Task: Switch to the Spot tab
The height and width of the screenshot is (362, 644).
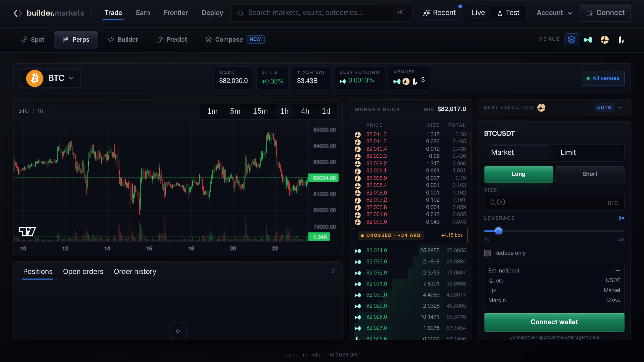Action: point(33,40)
